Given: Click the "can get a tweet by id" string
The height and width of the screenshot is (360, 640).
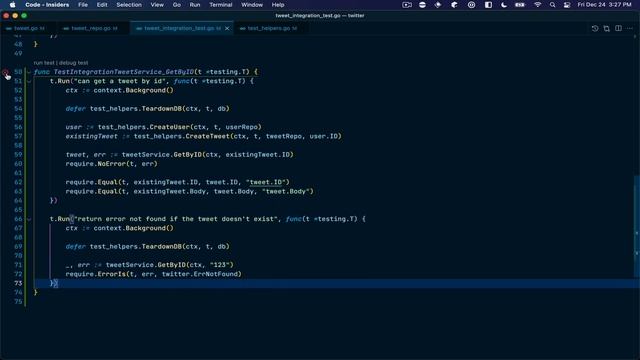Looking at the screenshot, I should click(120, 81).
